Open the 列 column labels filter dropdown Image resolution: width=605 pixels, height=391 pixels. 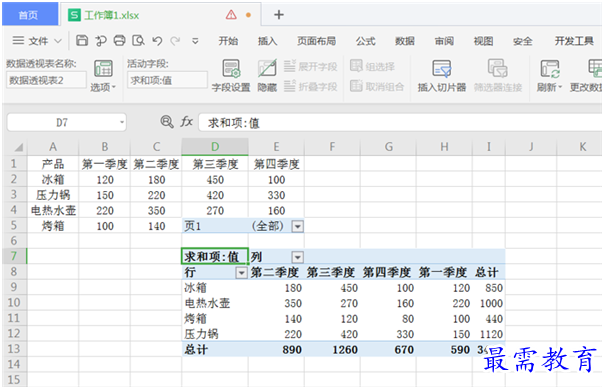297,257
